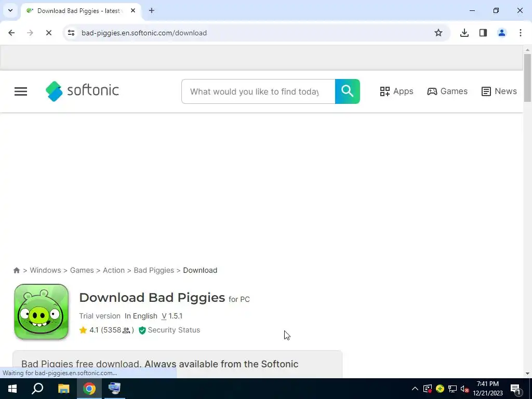This screenshot has width=532, height=399.
Task: Click the Bad Piggies app icon
Action: point(42,312)
